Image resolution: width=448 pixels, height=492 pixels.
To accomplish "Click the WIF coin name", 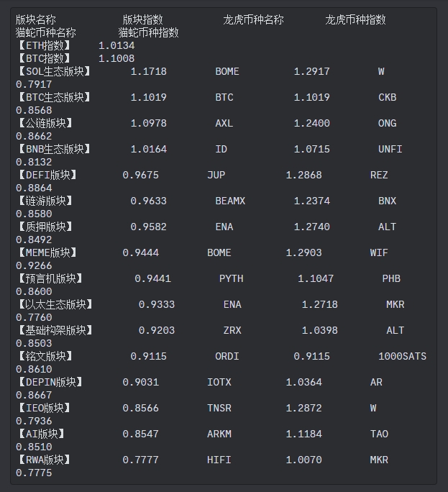I will click(379, 252).
